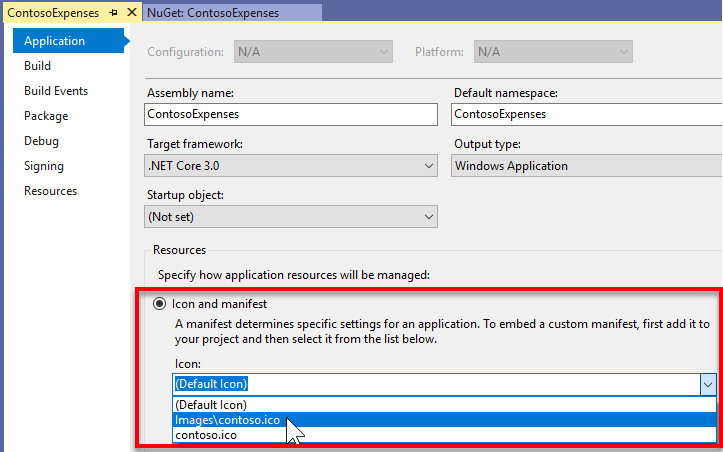Collapse the Icon dropdown using its arrow
The image size is (723, 452).
point(707,384)
